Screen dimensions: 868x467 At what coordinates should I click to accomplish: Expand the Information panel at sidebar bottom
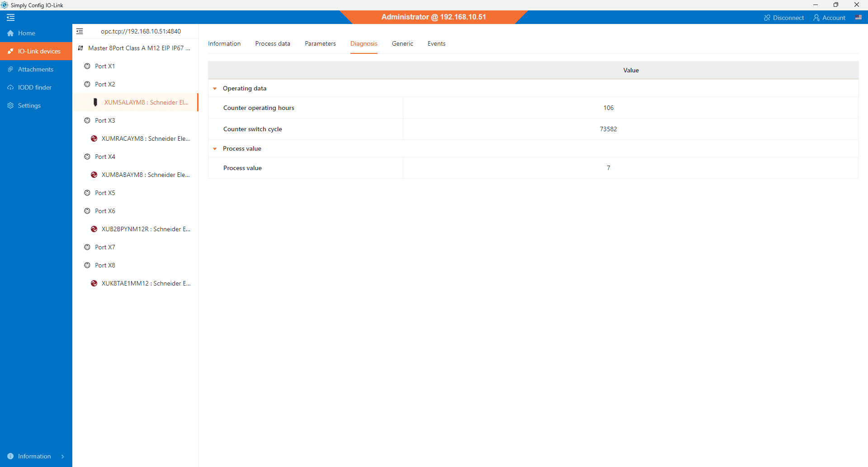[62, 456]
